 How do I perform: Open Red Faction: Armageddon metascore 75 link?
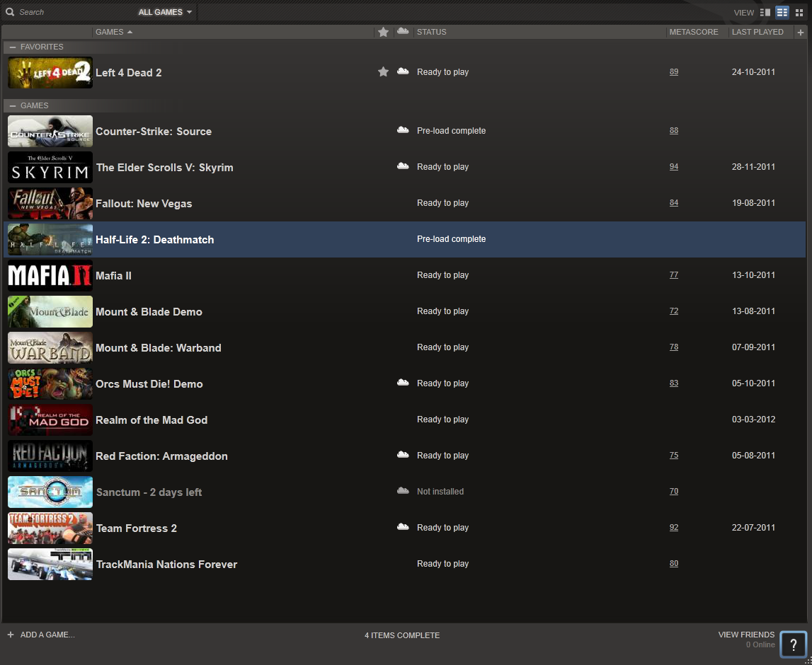674,456
